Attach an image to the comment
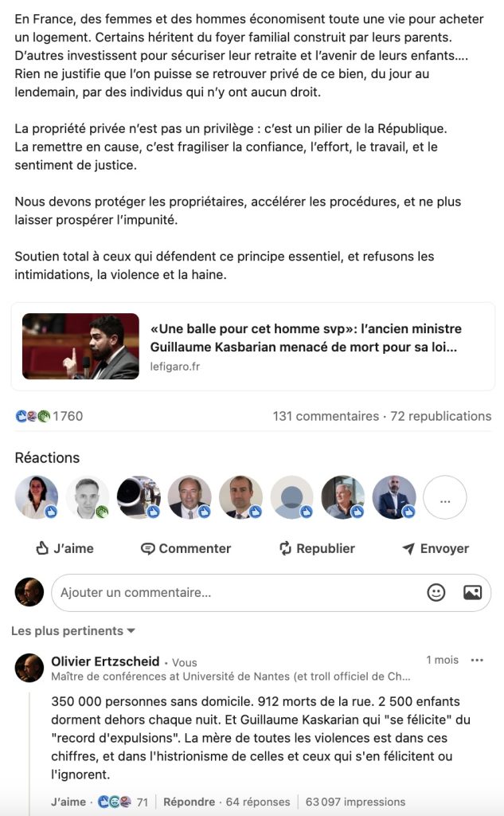 click(472, 592)
